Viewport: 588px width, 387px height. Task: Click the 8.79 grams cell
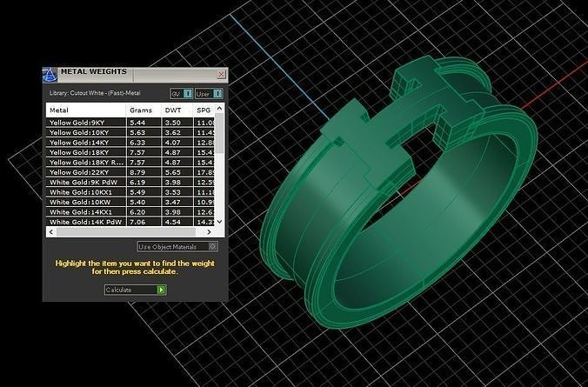click(x=144, y=172)
